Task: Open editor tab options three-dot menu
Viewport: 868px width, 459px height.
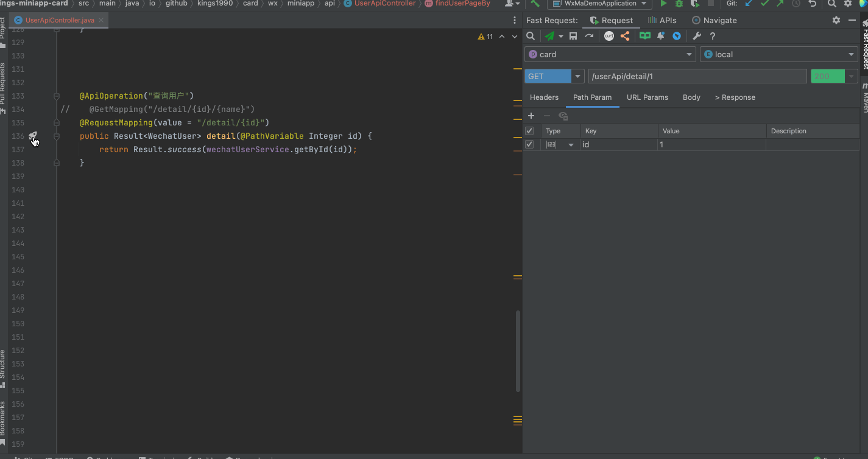Action: tap(515, 20)
